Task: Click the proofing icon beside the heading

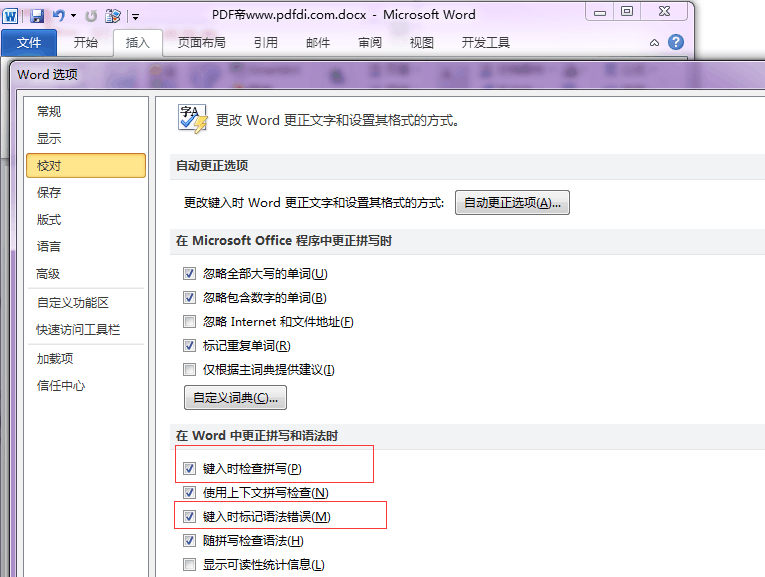Action: click(x=192, y=119)
